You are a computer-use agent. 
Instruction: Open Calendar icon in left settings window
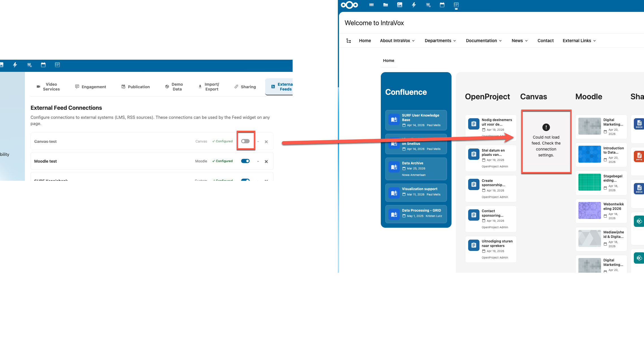click(x=43, y=65)
